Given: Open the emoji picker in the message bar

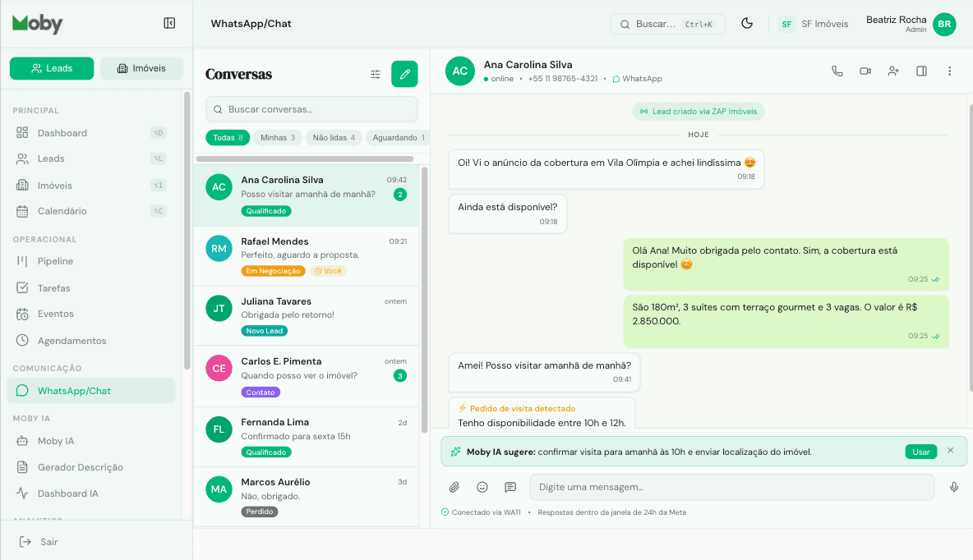Looking at the screenshot, I should click(482, 487).
